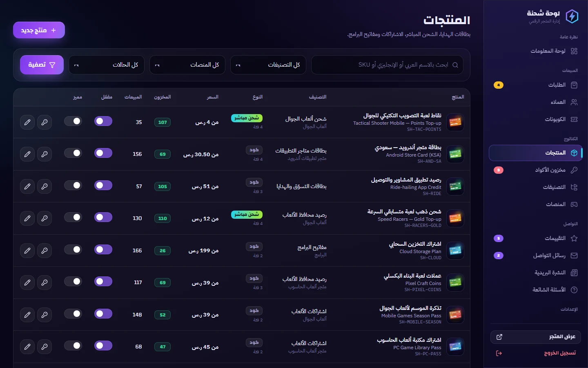This screenshot has height=368, width=588.
Task: Open the codes key icon for Tactical Shooter Mobile
Action: pos(45,122)
